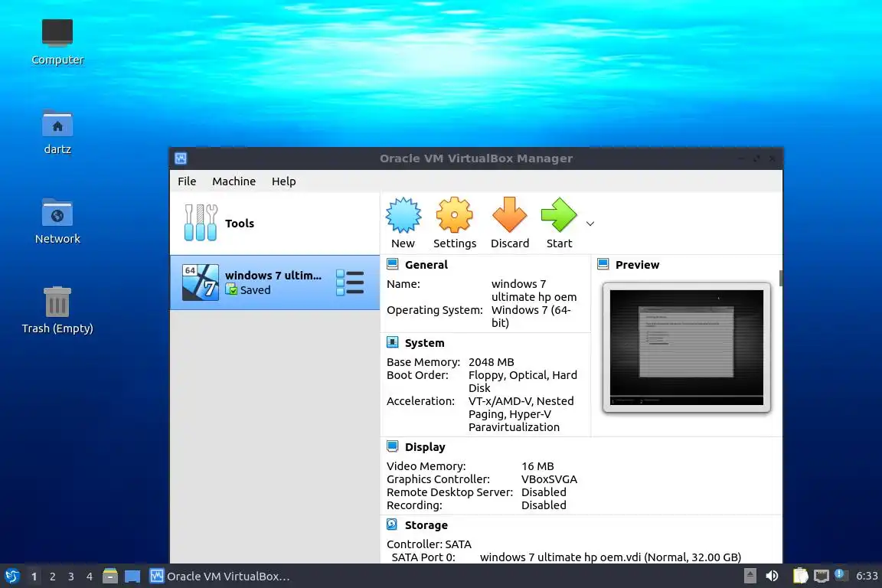Click the Preview section header
The image size is (882, 588).
click(x=637, y=264)
